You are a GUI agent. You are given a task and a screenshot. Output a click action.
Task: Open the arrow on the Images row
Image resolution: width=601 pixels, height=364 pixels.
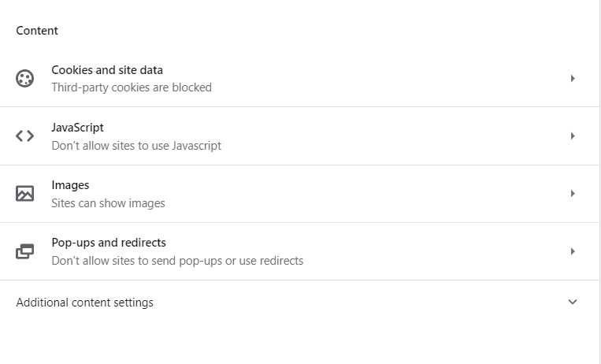[573, 193]
